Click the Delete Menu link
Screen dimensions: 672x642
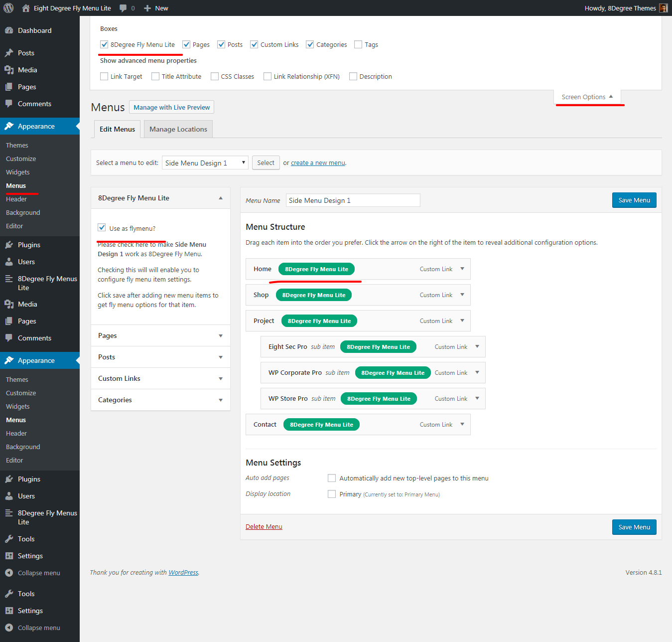[x=264, y=526]
